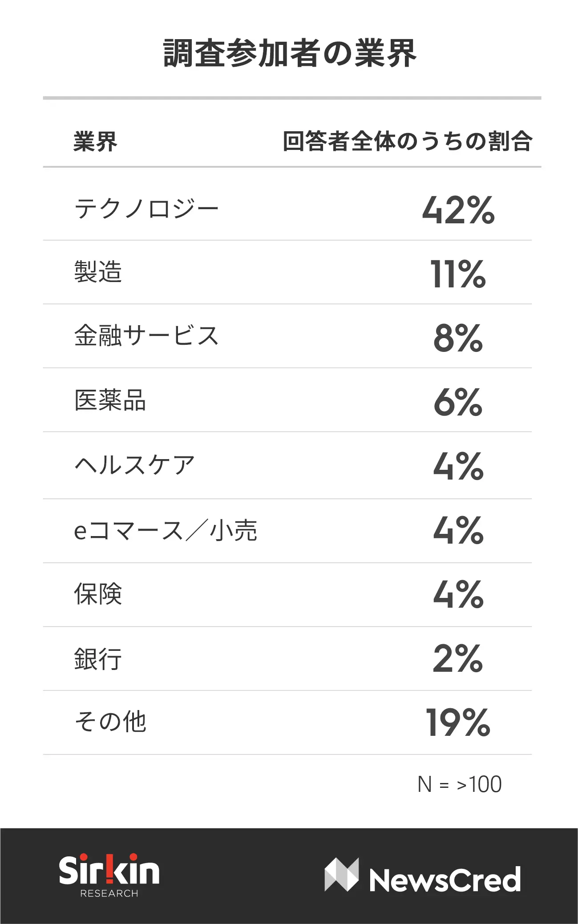578x924 pixels.
Task: Click the title 調査参加者の業界
Action: click(x=290, y=53)
